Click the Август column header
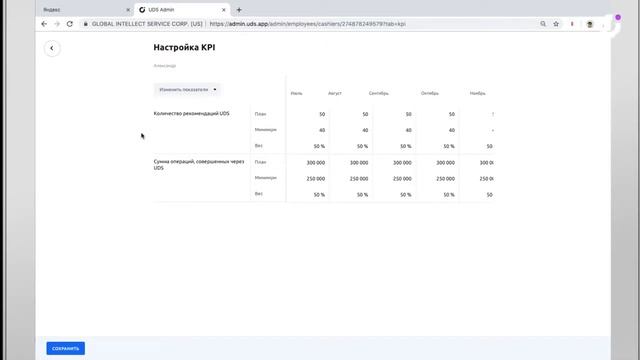This screenshot has width=640, height=360. [335, 93]
